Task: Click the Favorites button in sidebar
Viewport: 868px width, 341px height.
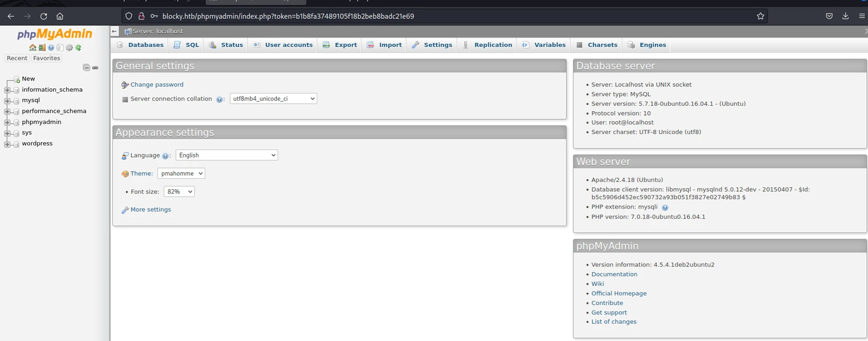Action: coord(47,58)
